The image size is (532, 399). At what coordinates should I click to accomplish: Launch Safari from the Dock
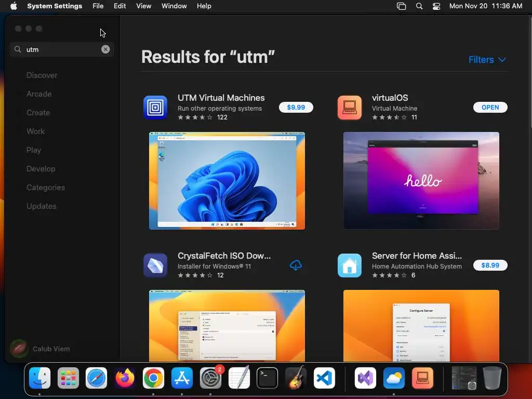point(96,378)
